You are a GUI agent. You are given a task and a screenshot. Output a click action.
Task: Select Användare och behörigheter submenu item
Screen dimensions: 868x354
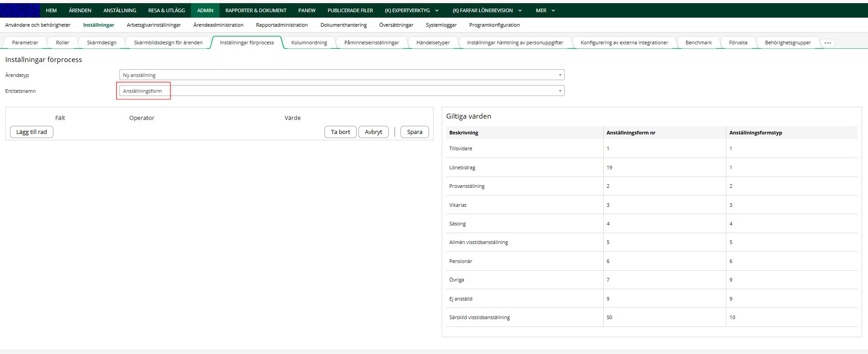38,25
